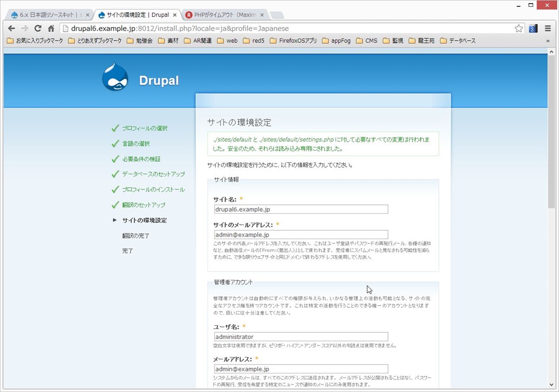Reload the page with refresh icon
The image size is (559, 392).
(x=38, y=28)
